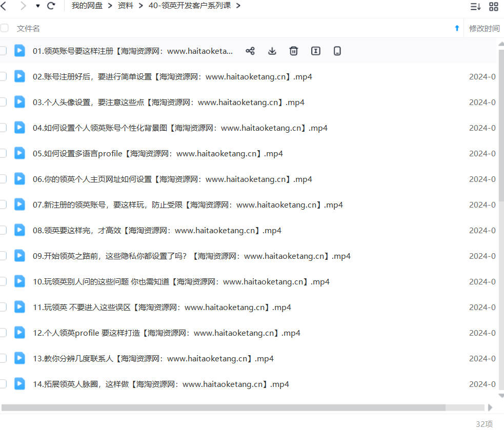Check the box for file 04.如何设置个人领英账号

(3, 128)
